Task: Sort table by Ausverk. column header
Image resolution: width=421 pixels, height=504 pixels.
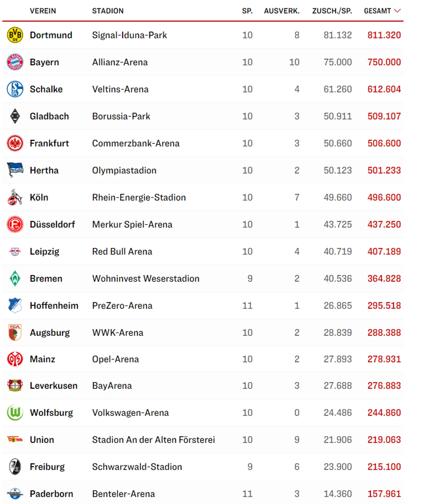Action: [x=282, y=11]
